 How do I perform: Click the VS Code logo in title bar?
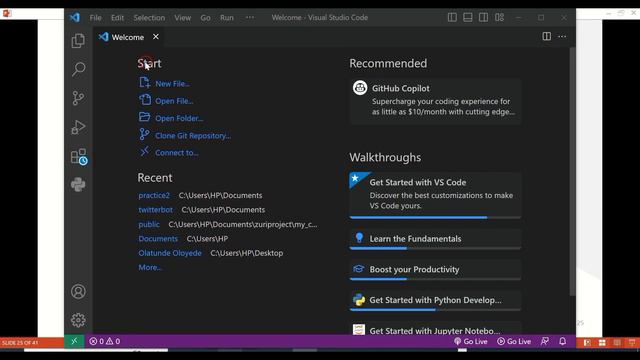coord(75,18)
